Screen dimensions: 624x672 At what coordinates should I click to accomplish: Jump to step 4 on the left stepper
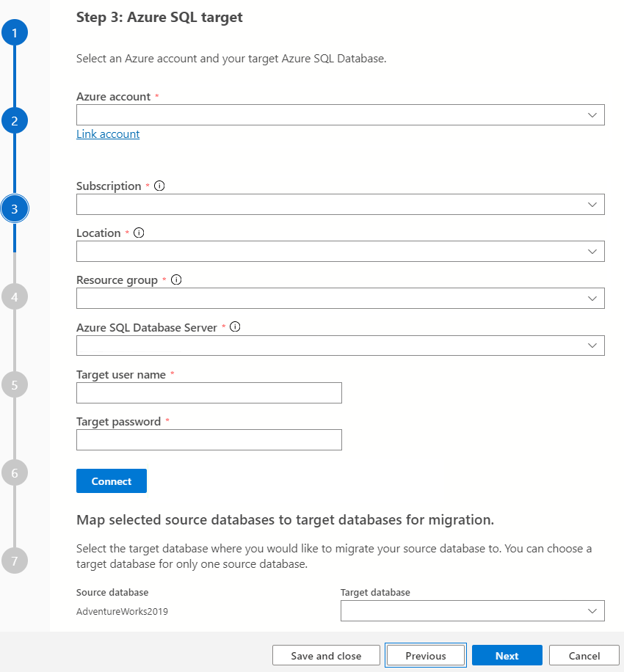(x=15, y=296)
